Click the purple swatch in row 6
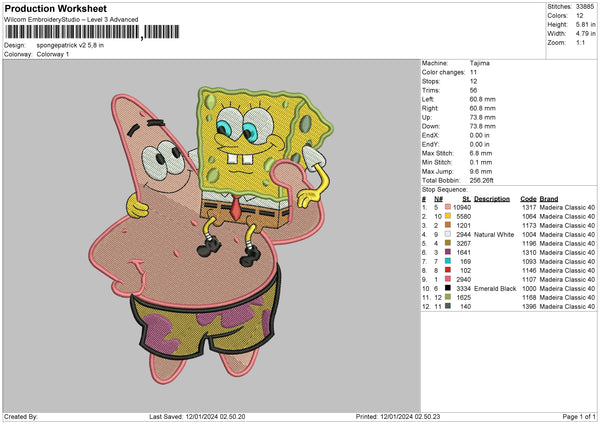 [x=448, y=252]
